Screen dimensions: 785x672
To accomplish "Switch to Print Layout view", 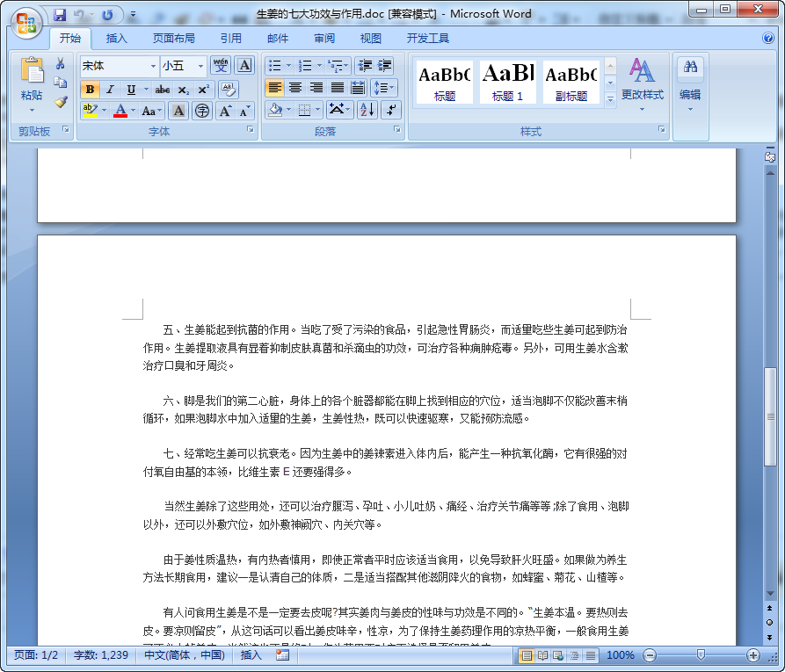I will coord(527,655).
